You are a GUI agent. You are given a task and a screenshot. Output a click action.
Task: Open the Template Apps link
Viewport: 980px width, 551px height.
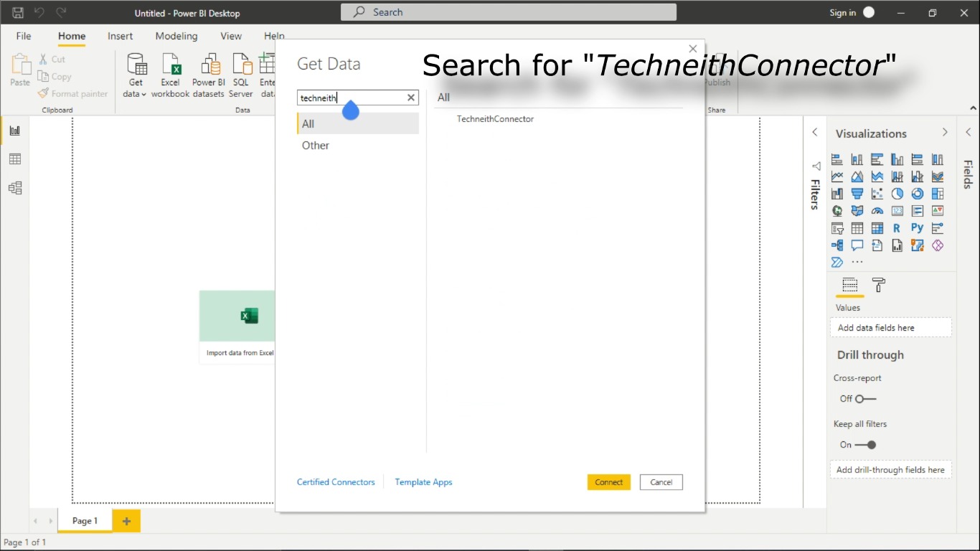[423, 482]
